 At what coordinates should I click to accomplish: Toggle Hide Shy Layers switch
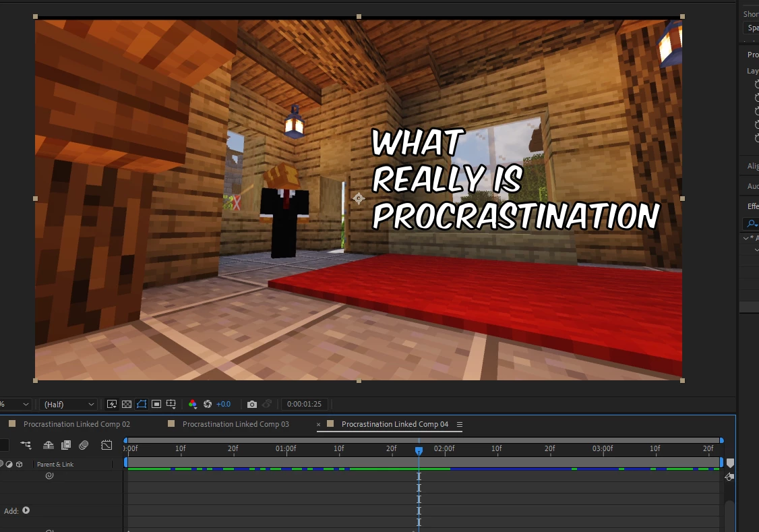pos(49,445)
